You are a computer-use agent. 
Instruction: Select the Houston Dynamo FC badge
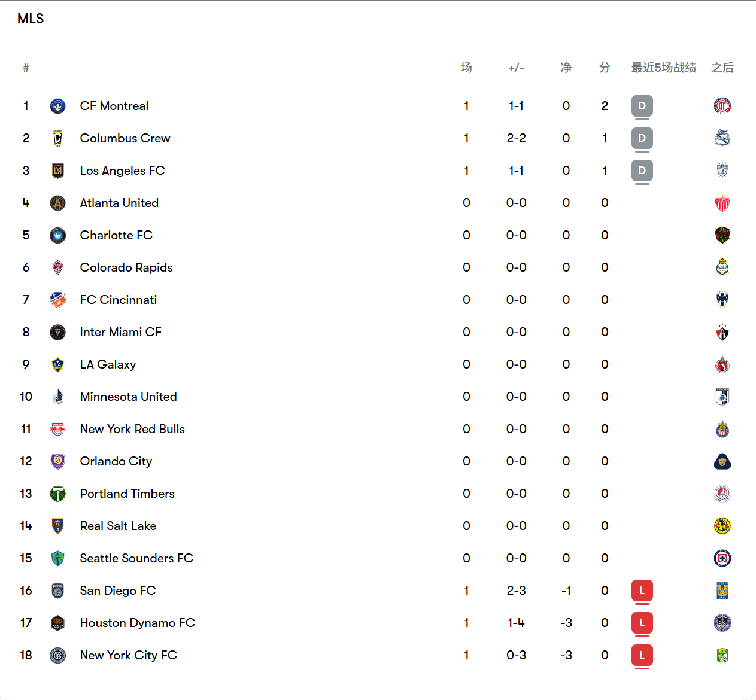(x=57, y=623)
